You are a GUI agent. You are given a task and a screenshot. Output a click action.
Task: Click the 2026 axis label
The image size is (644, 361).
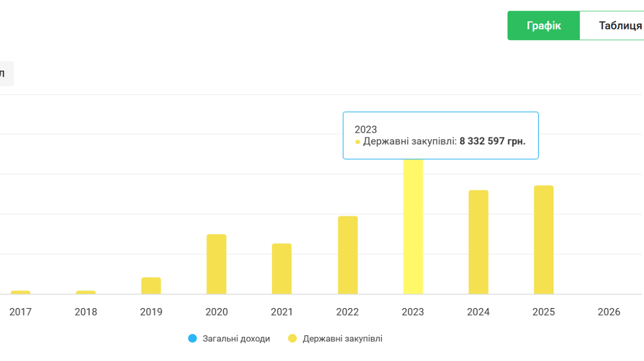pyautogui.click(x=609, y=312)
